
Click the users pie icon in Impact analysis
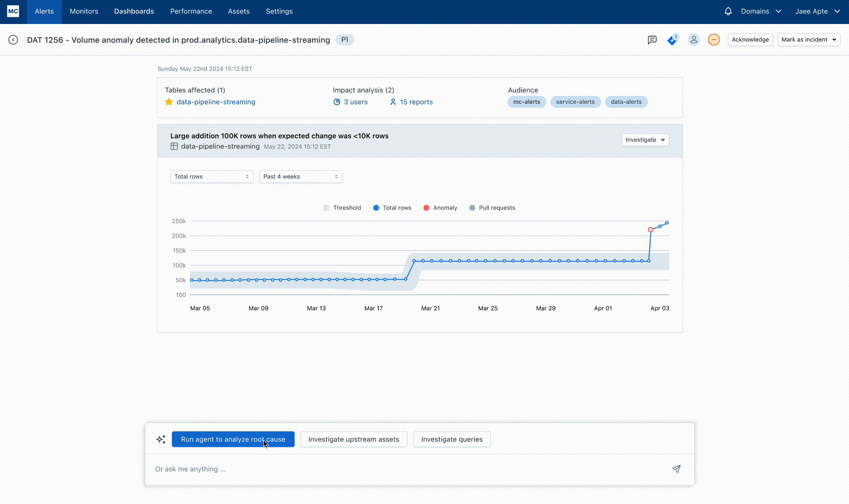337,102
